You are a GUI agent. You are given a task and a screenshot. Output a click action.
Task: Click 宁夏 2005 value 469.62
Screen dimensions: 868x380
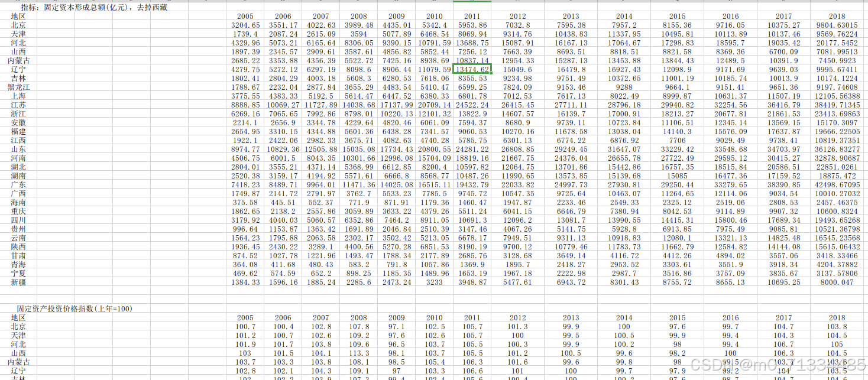(x=246, y=273)
